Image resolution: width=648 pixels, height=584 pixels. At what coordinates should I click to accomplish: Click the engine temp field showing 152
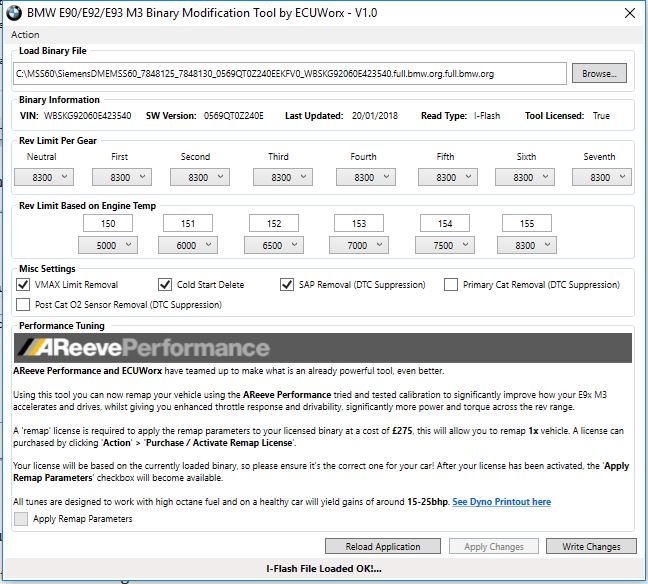[x=274, y=223]
